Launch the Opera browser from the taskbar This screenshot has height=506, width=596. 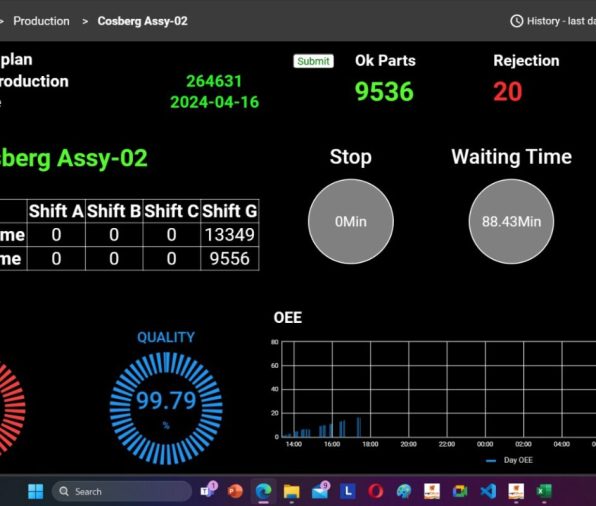pyautogui.click(x=376, y=491)
